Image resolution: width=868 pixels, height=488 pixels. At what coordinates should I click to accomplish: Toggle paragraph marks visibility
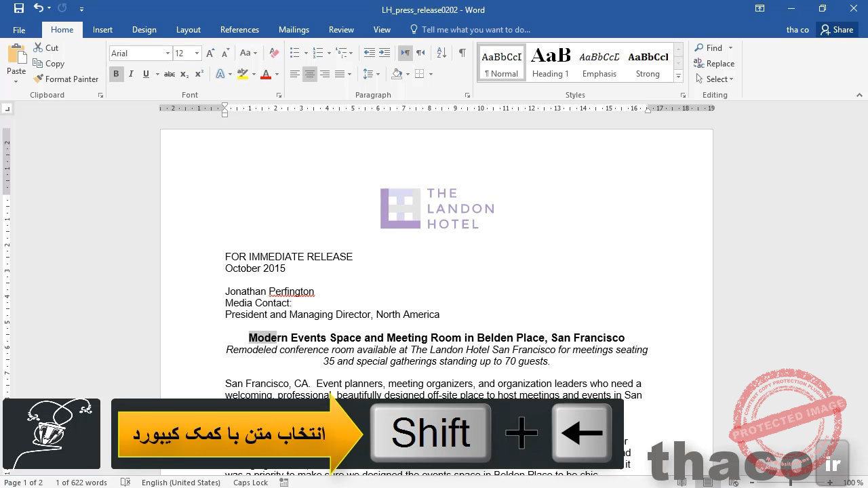pos(463,52)
